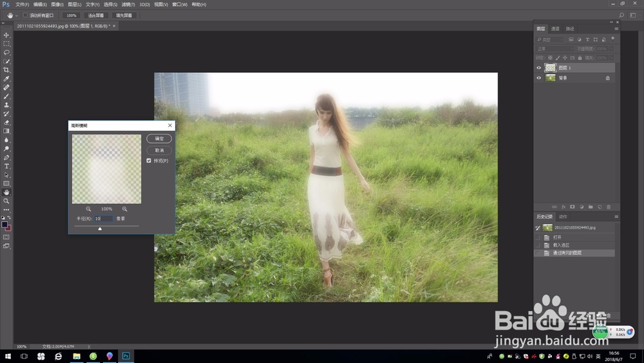The height and width of the screenshot is (363, 644).
Task: Open the 滤镜(T) menu
Action: coord(128,5)
